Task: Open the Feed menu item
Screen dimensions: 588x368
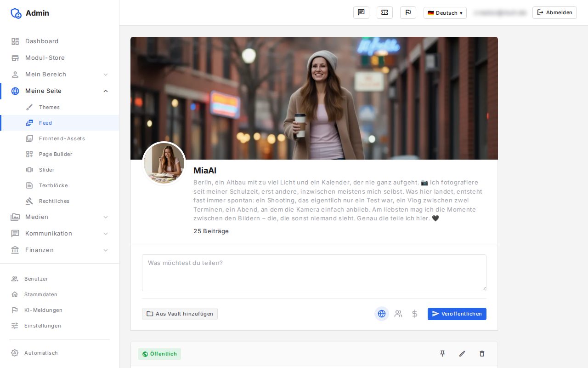Action: [60, 123]
